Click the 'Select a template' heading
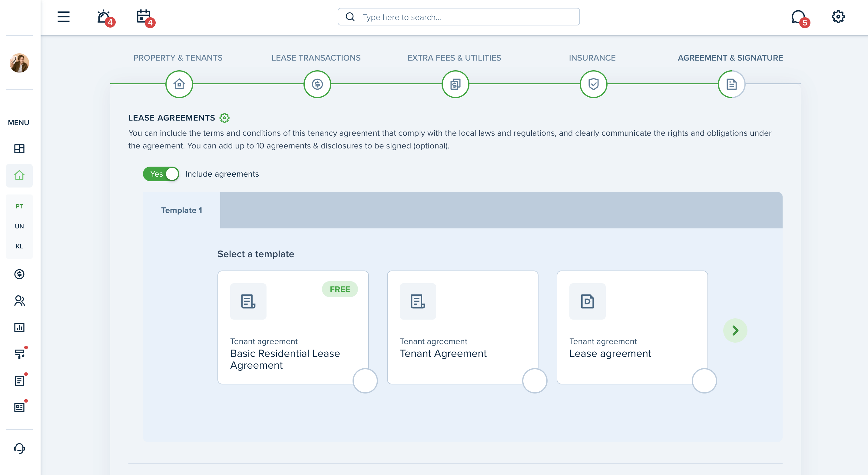This screenshot has width=868, height=475. (x=256, y=254)
